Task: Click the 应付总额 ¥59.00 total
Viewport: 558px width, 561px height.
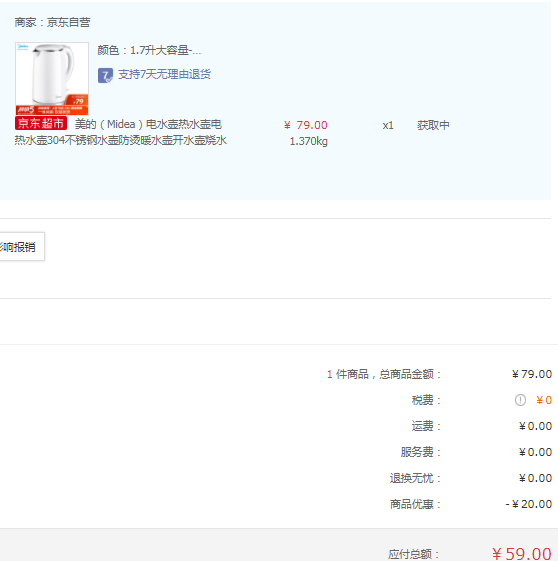Action: [522, 553]
